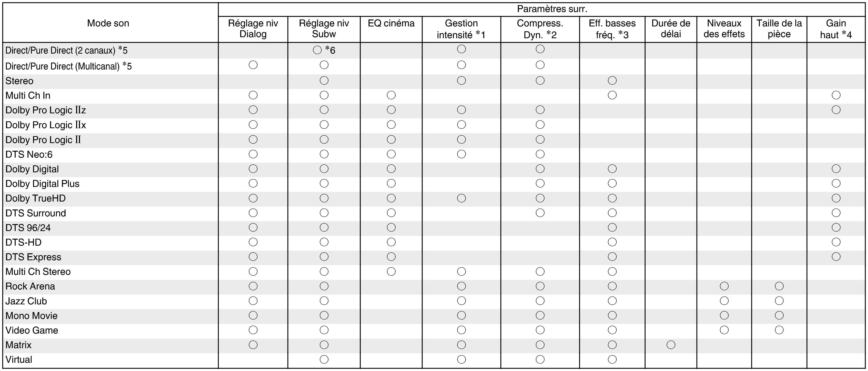Screen dimensions: 868x371
Task: Select the Mono Movie row label
Action: [32, 316]
